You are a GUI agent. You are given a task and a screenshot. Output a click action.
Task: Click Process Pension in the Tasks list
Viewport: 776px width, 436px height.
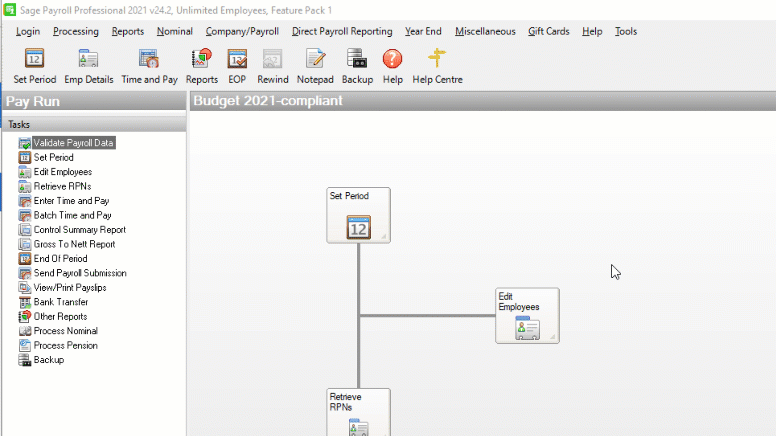point(65,345)
